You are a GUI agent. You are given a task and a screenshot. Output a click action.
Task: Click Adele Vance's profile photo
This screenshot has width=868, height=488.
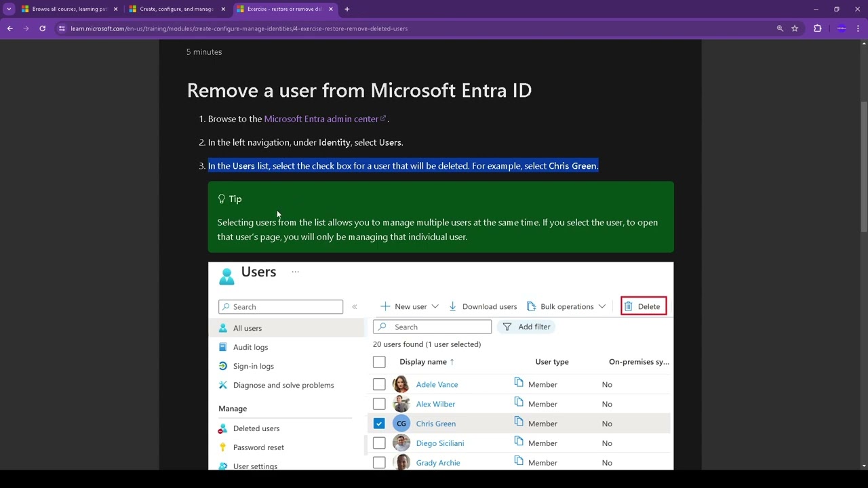401,384
